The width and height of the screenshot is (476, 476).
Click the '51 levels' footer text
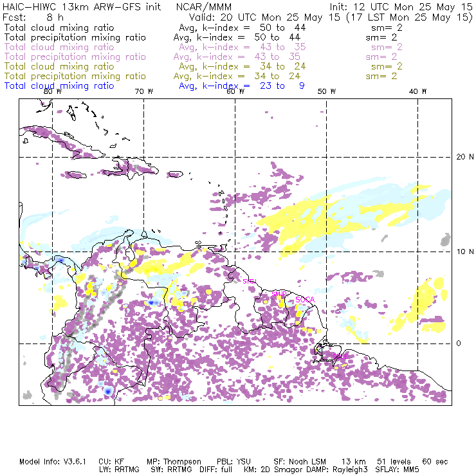(394, 462)
